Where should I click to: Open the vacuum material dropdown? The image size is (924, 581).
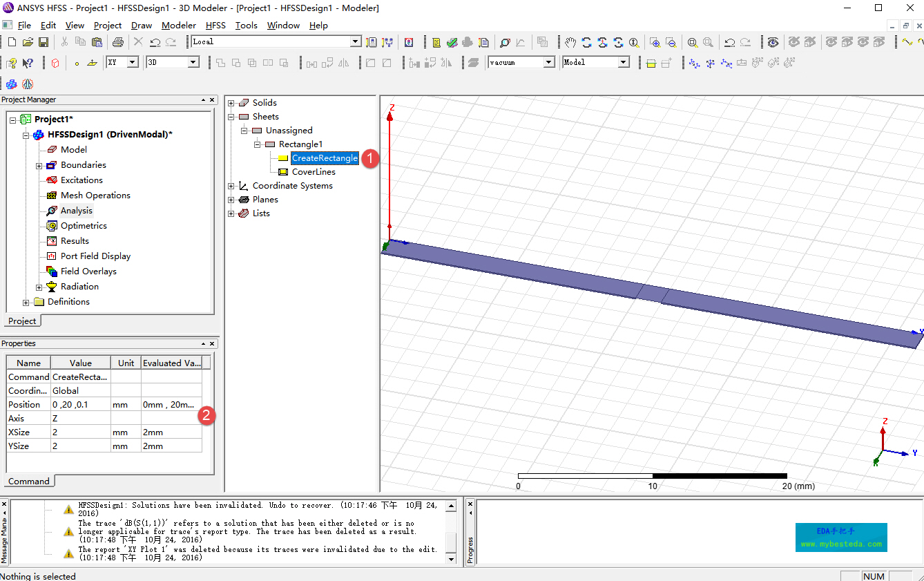click(x=549, y=62)
